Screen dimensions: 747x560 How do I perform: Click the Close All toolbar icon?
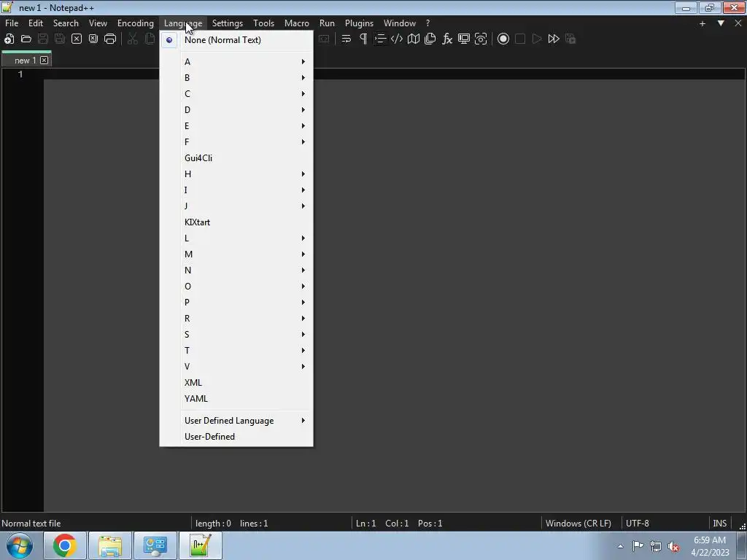pyautogui.click(x=93, y=39)
